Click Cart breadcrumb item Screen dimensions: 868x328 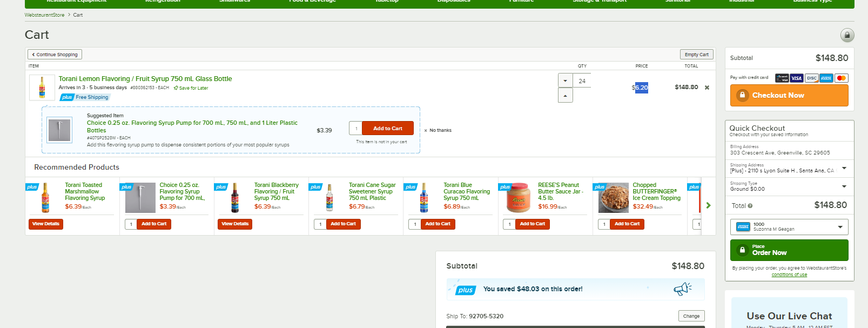tap(78, 15)
